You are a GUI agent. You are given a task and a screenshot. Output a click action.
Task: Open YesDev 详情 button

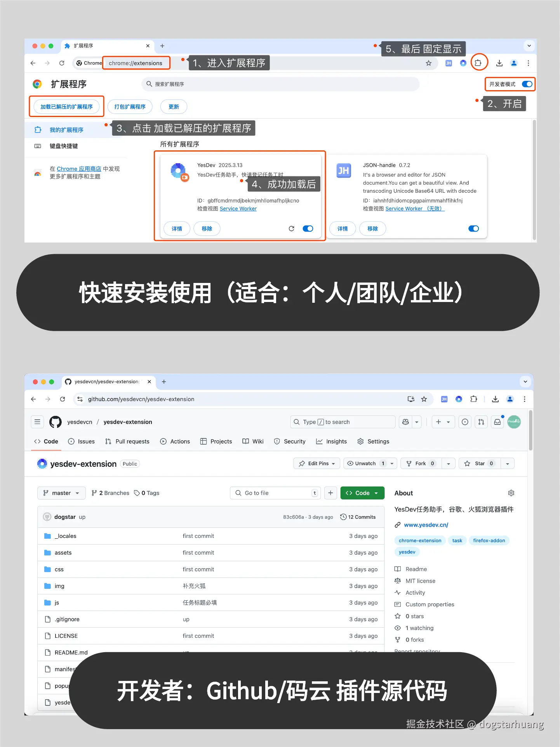click(x=177, y=229)
